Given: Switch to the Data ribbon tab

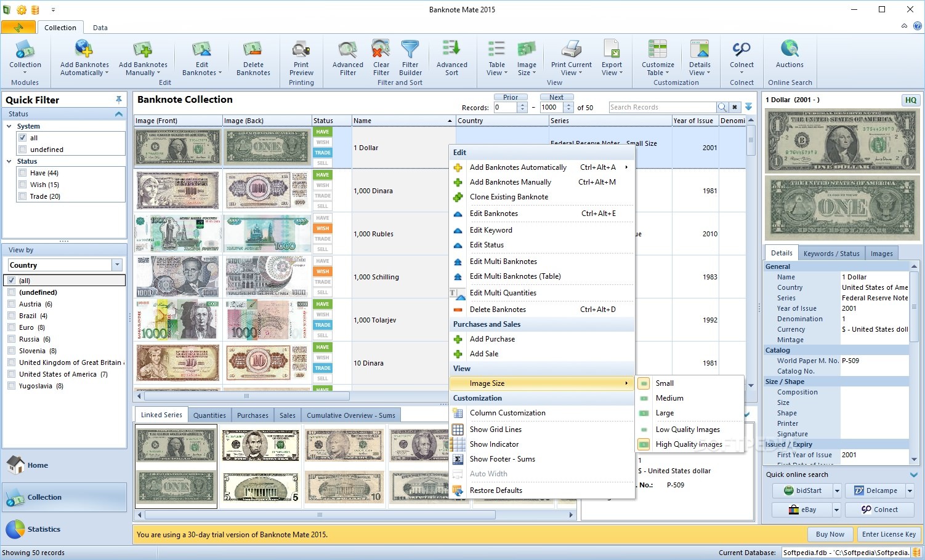Looking at the screenshot, I should (100, 28).
